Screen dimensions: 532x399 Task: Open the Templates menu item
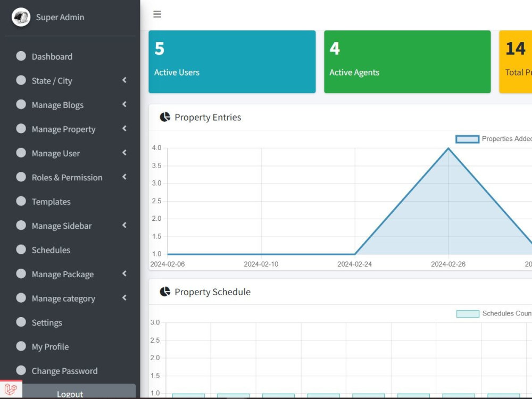coord(70,202)
